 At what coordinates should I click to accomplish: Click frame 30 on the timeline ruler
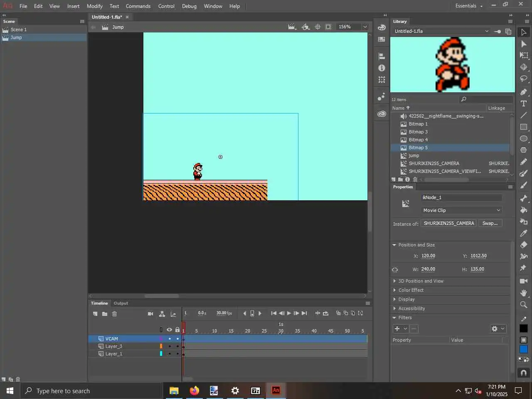point(281,331)
